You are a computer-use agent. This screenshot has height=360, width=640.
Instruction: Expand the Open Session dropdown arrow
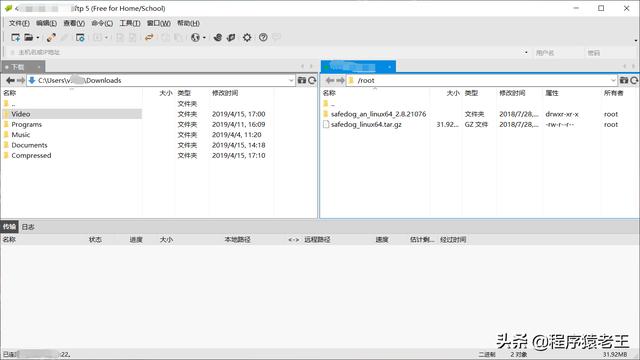coord(38,38)
